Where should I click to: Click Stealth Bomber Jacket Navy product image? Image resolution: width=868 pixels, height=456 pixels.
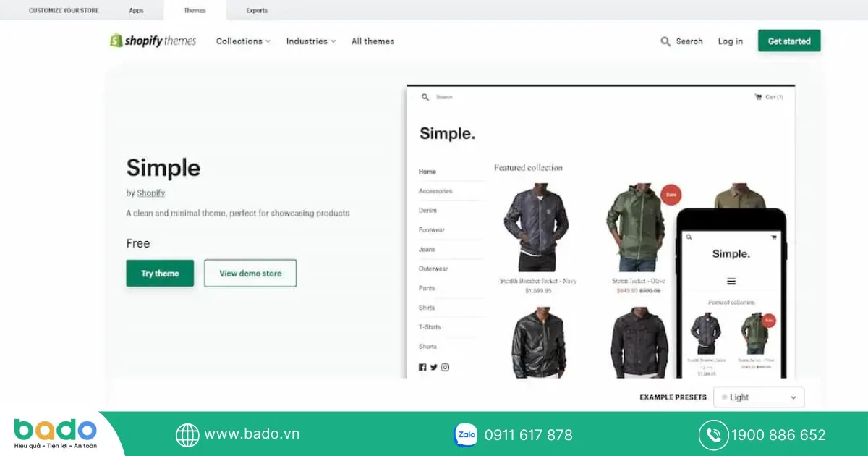[x=537, y=228]
